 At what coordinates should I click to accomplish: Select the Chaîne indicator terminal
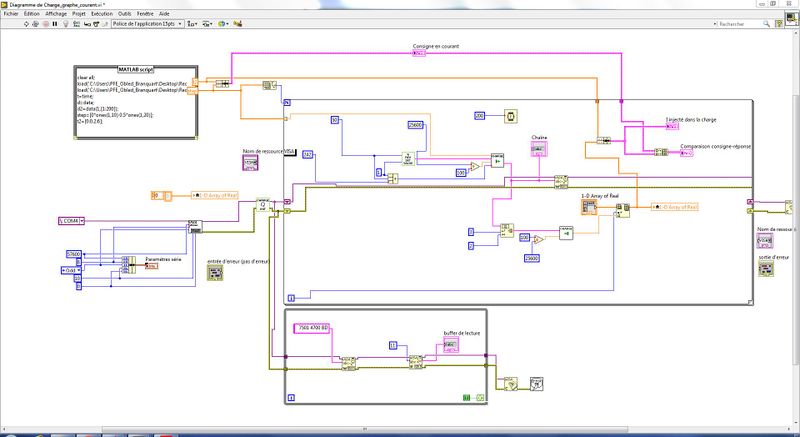point(538,148)
